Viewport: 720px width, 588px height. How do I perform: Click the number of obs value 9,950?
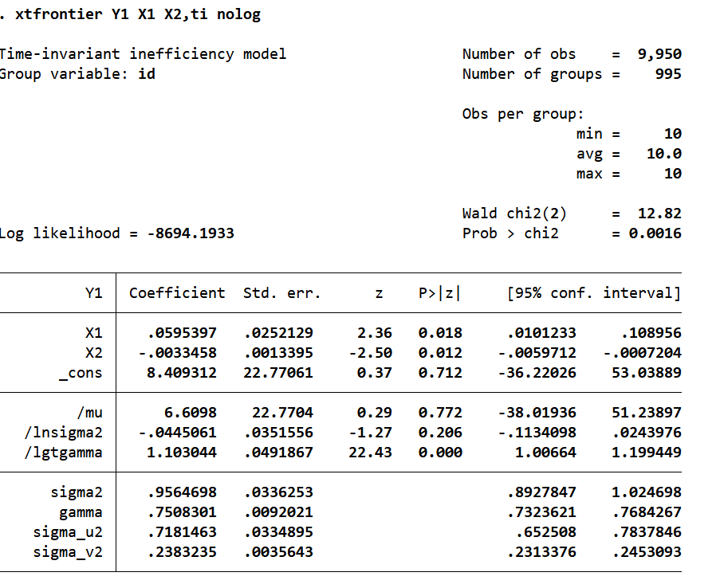(x=659, y=54)
